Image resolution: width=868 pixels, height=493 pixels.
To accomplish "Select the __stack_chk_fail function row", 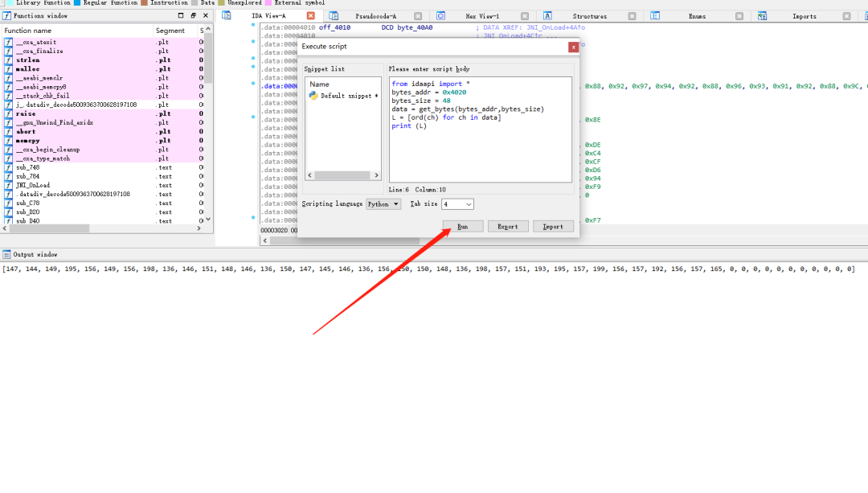I will 103,96.
